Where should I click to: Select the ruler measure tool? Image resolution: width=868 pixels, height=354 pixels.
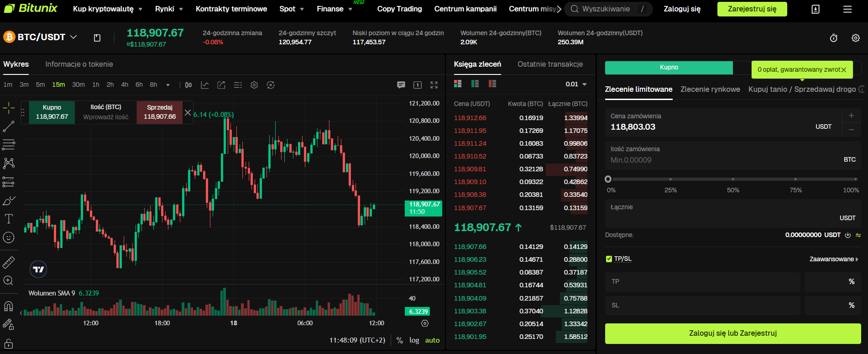pos(9,262)
